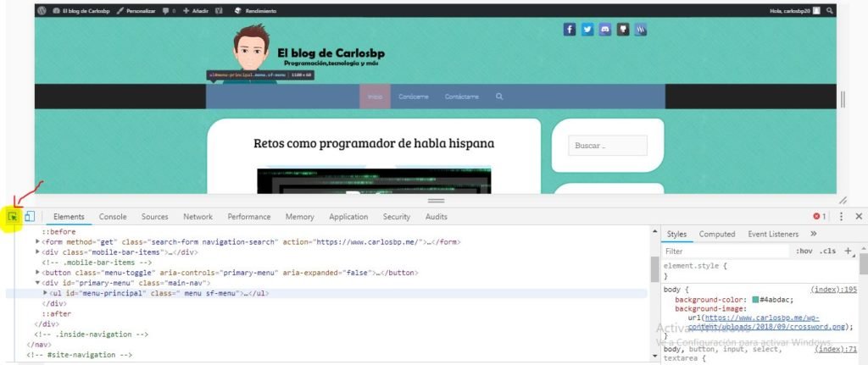868x365 pixels.
Task: Select the ::after pseudo-element row
Action: point(57,313)
